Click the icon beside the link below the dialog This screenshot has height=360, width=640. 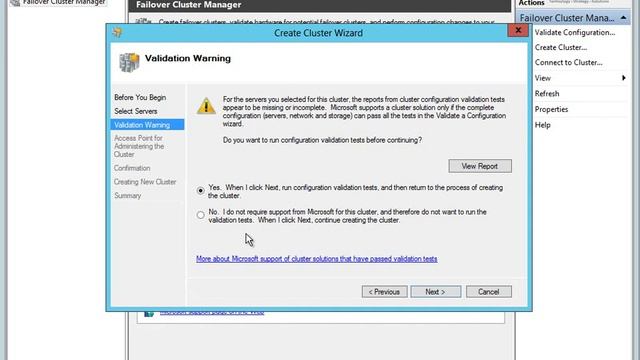[x=149, y=313]
